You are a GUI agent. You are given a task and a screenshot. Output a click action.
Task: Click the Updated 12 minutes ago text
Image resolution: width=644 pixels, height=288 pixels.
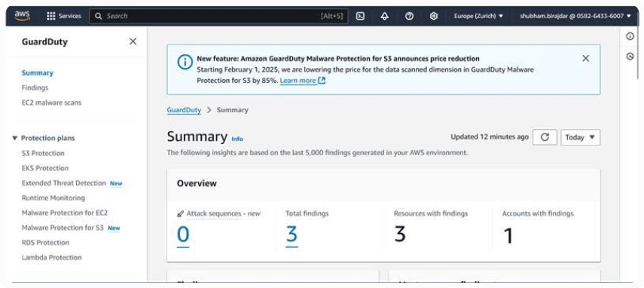pyautogui.click(x=490, y=136)
